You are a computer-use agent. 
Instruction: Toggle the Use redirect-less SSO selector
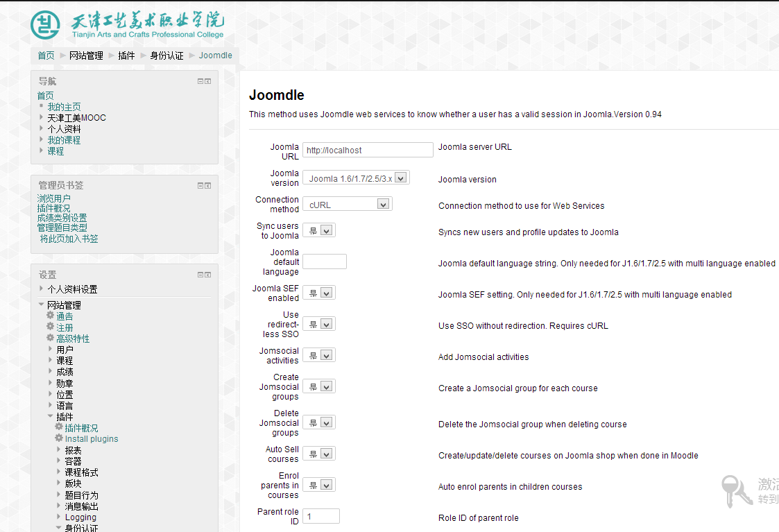(319, 325)
